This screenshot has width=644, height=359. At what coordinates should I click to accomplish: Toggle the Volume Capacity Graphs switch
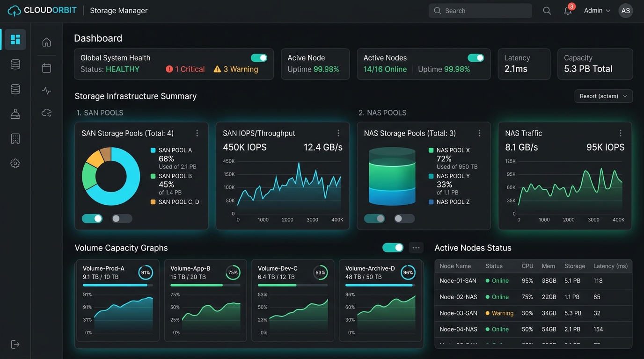pyautogui.click(x=393, y=248)
